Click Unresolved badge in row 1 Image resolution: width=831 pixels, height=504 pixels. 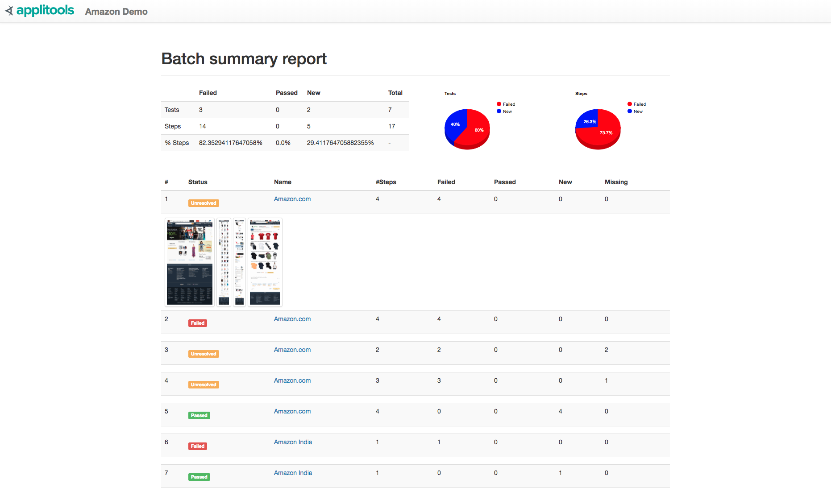click(204, 203)
